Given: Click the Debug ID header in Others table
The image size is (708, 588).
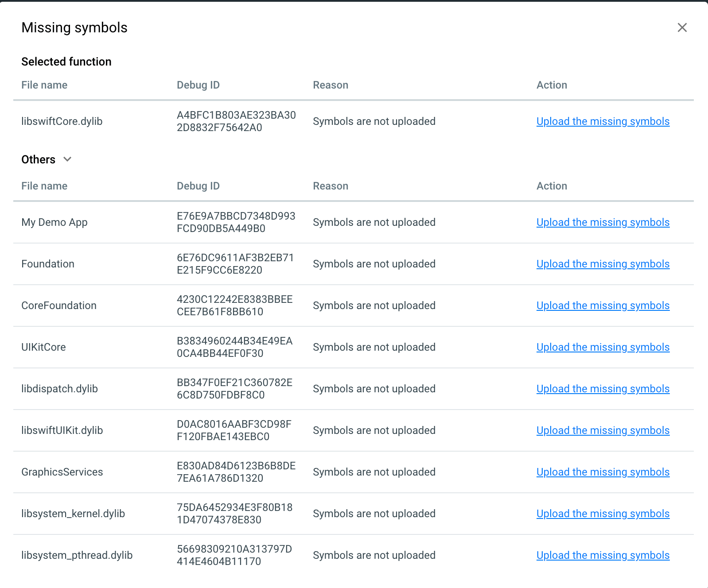Looking at the screenshot, I should coord(198,186).
